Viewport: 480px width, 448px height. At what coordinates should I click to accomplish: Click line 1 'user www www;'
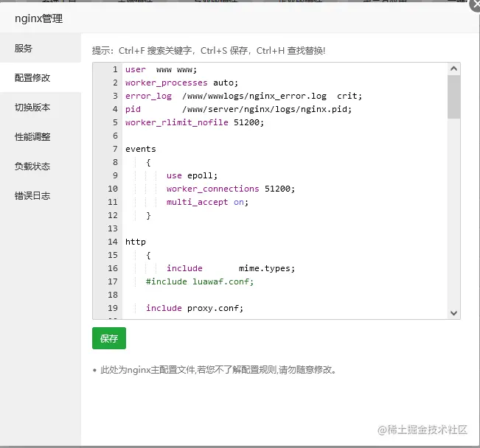[x=161, y=69]
